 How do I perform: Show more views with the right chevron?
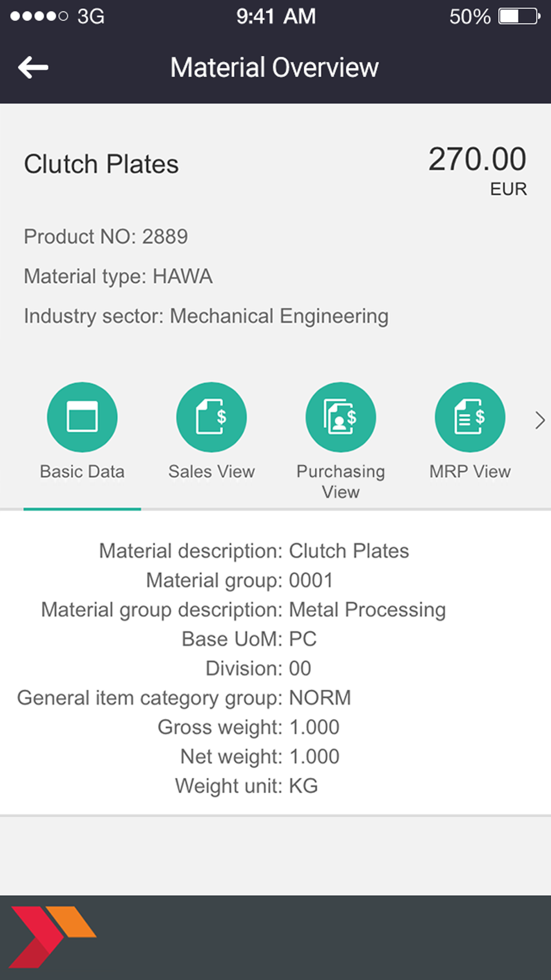(540, 421)
